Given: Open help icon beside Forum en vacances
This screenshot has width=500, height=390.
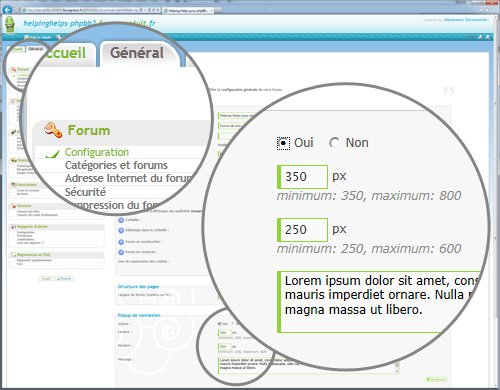Looking at the screenshot, I should (x=121, y=252).
